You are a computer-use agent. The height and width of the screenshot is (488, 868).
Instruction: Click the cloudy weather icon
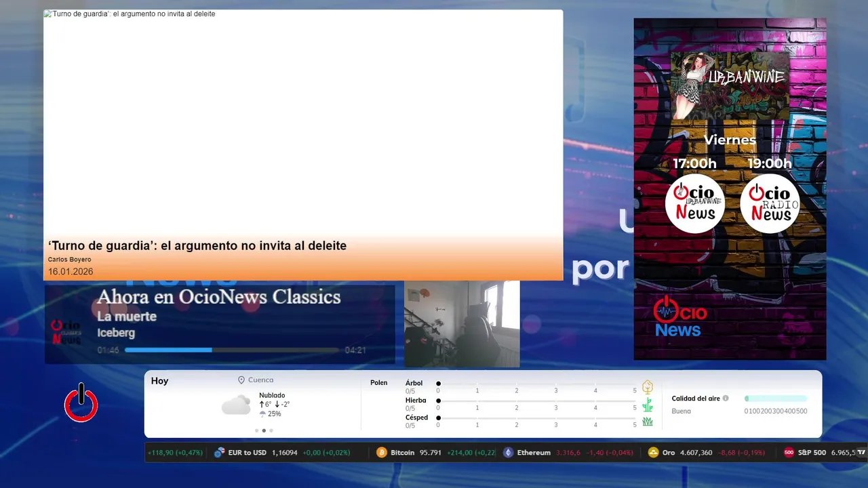coord(236,405)
